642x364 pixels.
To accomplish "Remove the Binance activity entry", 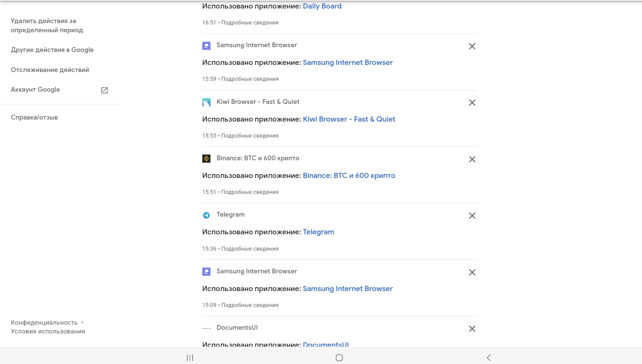I will 472,159.
